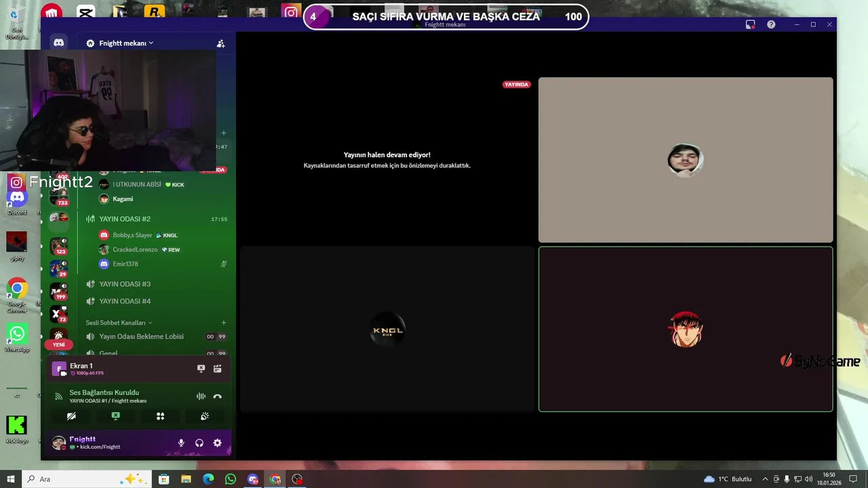Open Chrome taskbar icon

tap(275, 479)
